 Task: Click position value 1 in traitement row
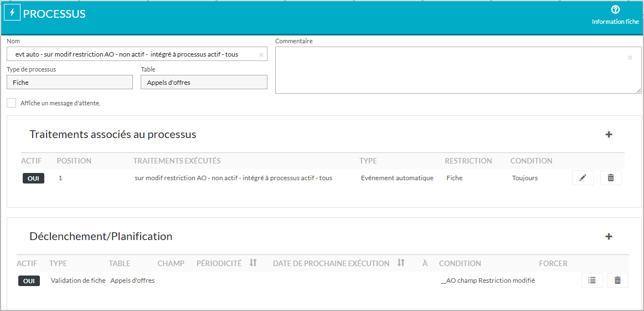[x=60, y=178]
